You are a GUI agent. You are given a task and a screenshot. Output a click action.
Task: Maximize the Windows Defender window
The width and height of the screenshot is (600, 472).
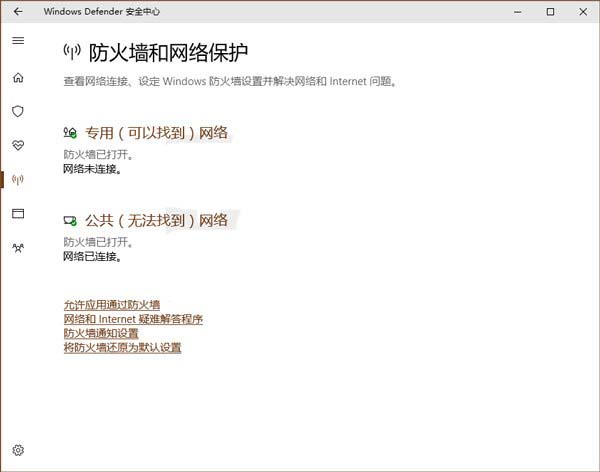click(x=550, y=12)
